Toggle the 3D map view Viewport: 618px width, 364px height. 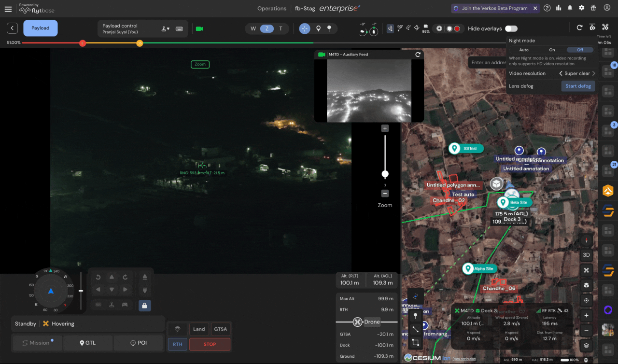coord(586,255)
